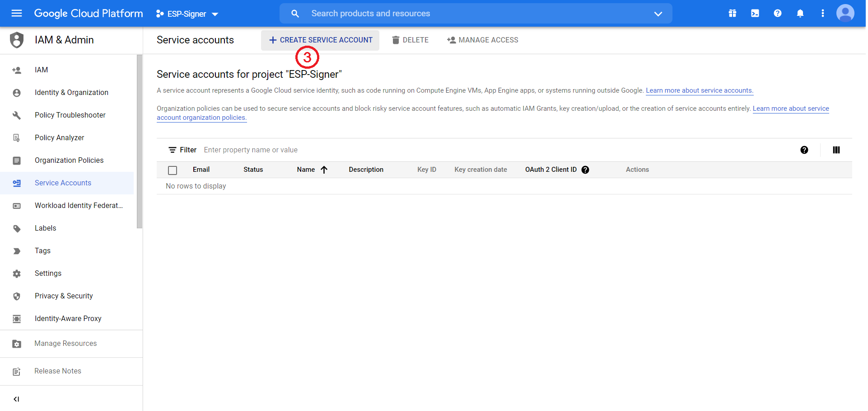
Task: Expand the search bar dropdown arrow
Action: [x=658, y=14]
